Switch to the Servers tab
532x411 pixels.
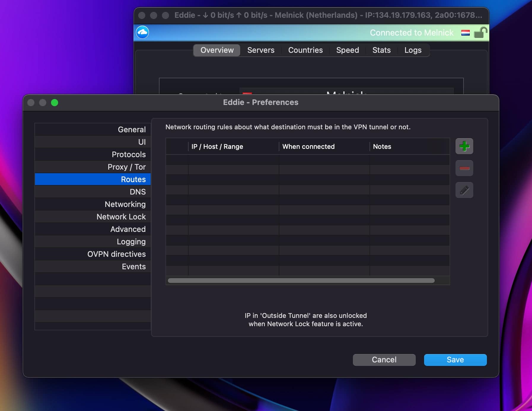coord(261,50)
